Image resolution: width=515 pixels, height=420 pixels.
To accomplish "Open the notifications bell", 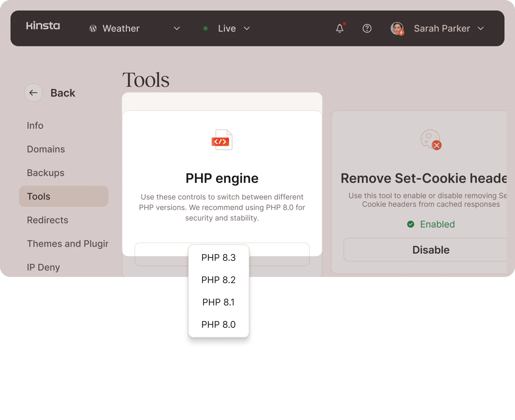I will 340,29.
